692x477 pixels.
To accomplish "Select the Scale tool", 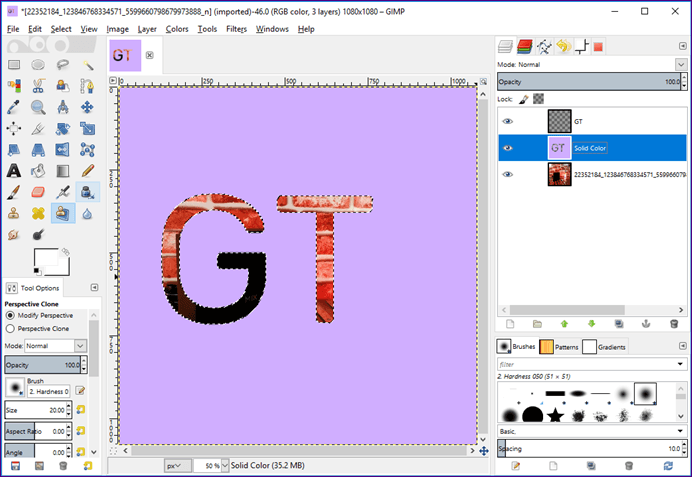I will tap(87, 128).
